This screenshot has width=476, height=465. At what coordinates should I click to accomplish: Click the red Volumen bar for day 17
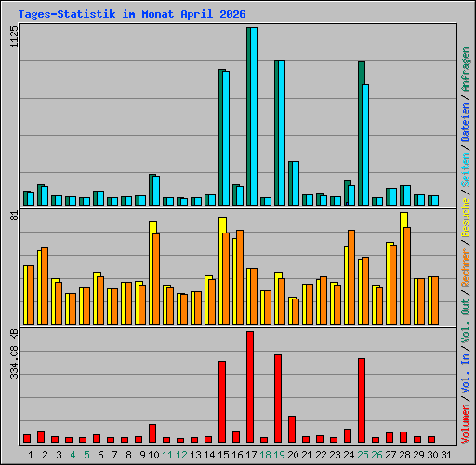[x=250, y=387]
